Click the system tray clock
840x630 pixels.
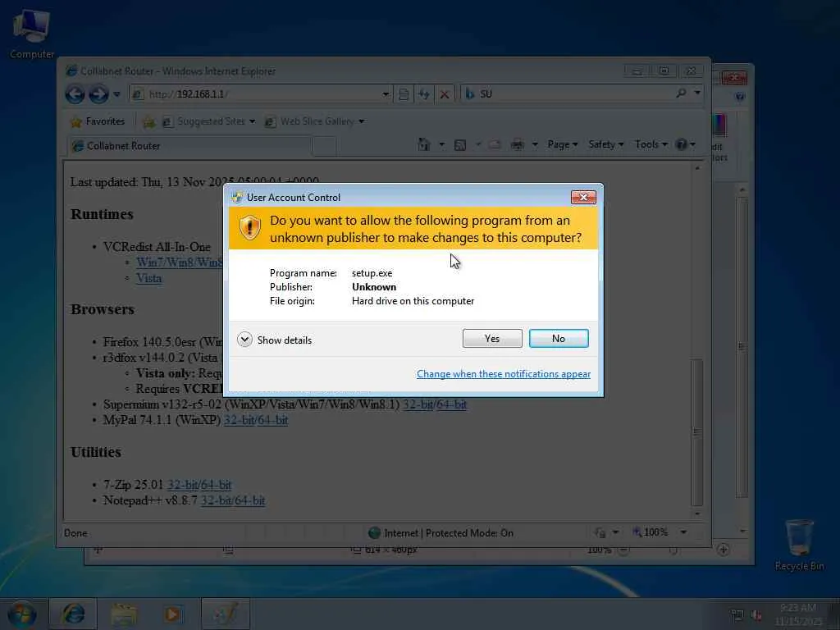pos(798,614)
